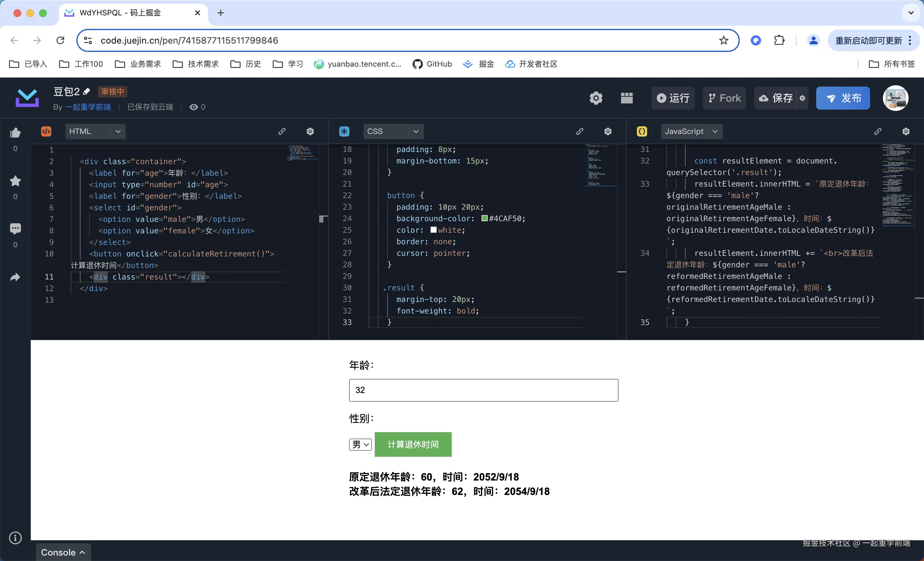Viewport: 924px width, 561px height.
Task: Expand the HTML preprocessor dropdown
Action: [118, 131]
